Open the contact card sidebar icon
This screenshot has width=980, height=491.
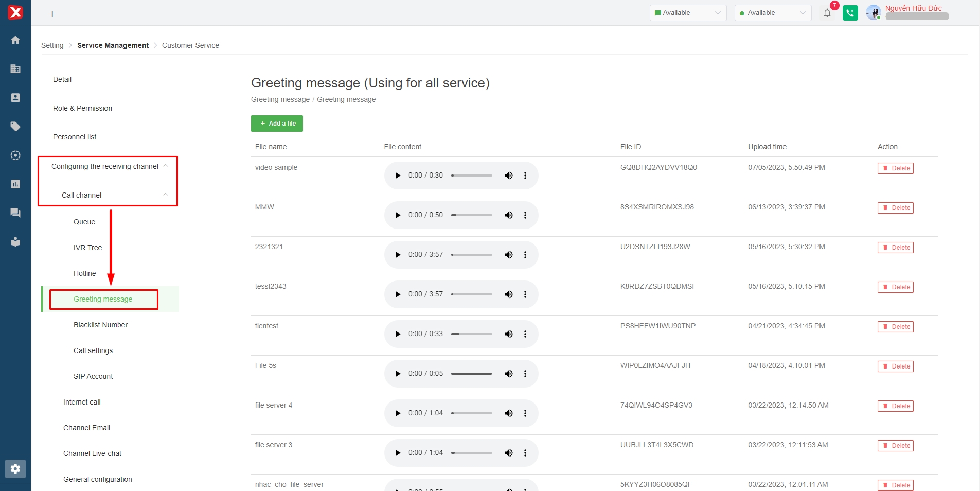point(15,98)
